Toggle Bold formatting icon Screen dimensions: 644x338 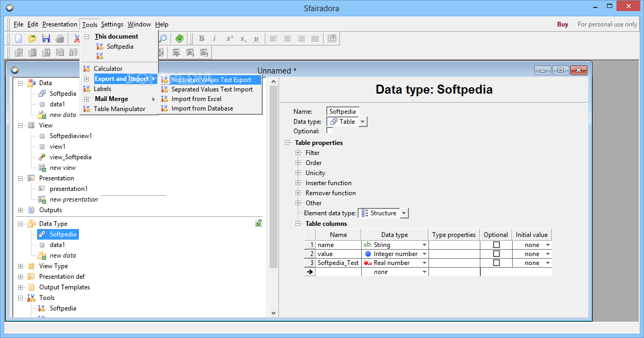click(x=201, y=39)
